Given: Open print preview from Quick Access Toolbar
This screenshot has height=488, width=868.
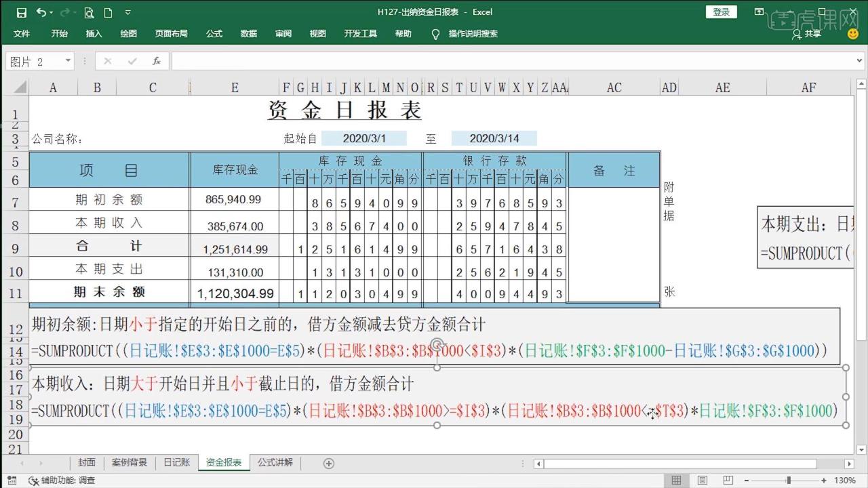Looking at the screenshot, I should (89, 12).
